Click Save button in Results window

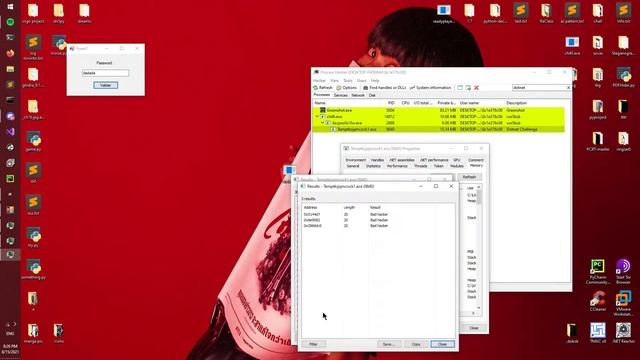389,344
